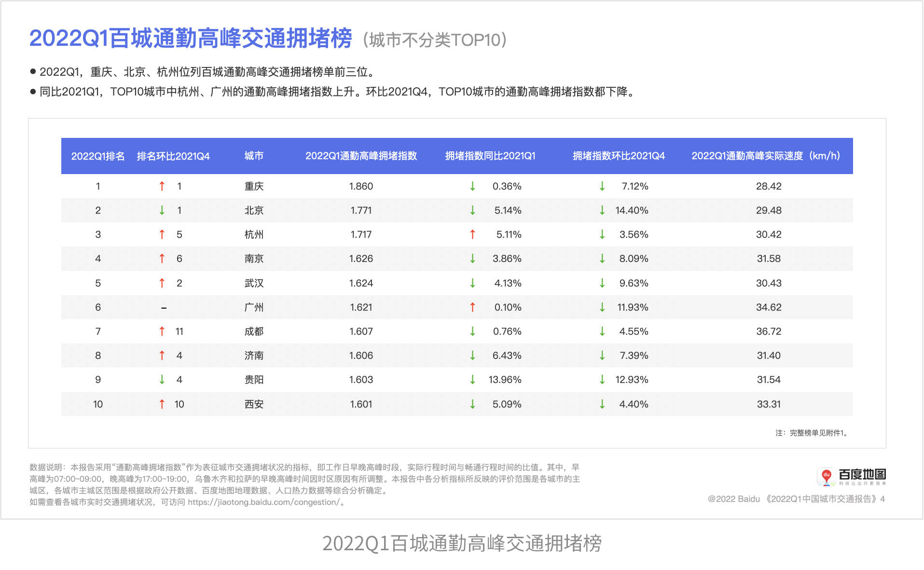This screenshot has width=924, height=570.
Task: Click the 拥堵指数环比2021Q4 column header
Action: [619, 156]
